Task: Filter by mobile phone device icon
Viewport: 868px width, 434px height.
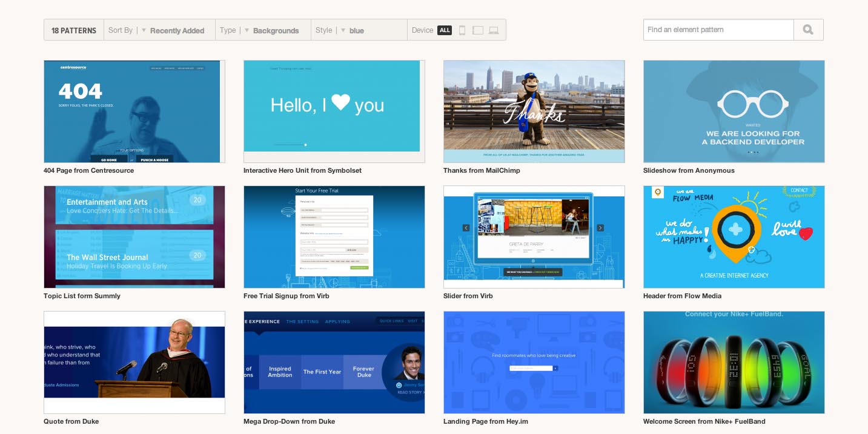Action: point(462,30)
